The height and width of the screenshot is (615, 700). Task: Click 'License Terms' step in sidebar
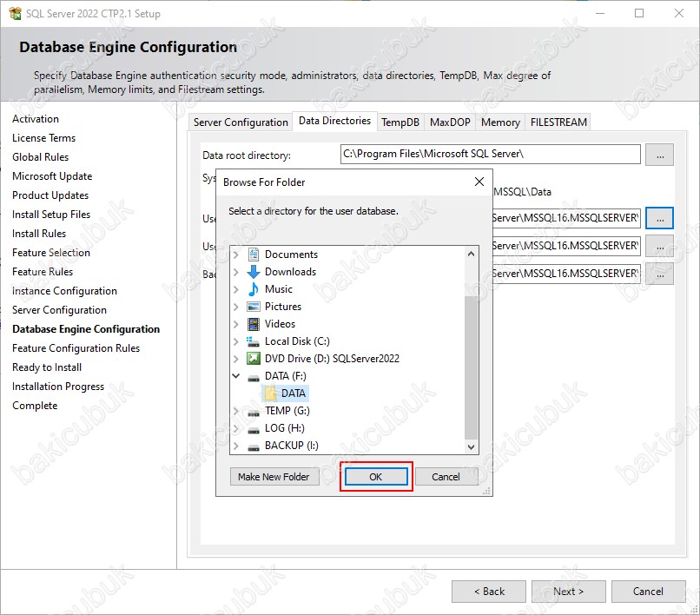click(x=43, y=138)
